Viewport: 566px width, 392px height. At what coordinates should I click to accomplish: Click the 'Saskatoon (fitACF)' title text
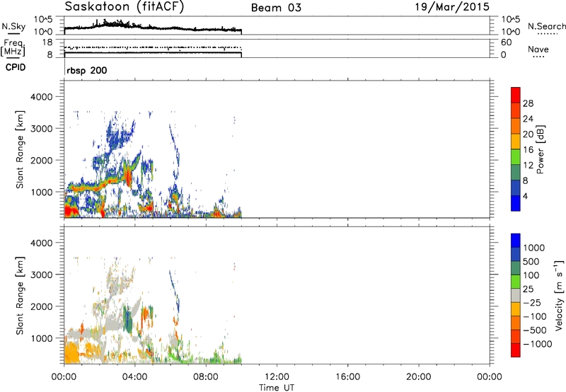[125, 7]
